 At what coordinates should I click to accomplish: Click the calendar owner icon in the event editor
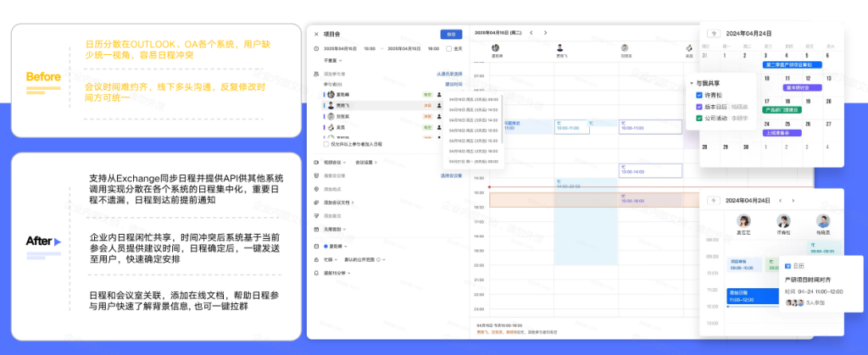(316, 246)
